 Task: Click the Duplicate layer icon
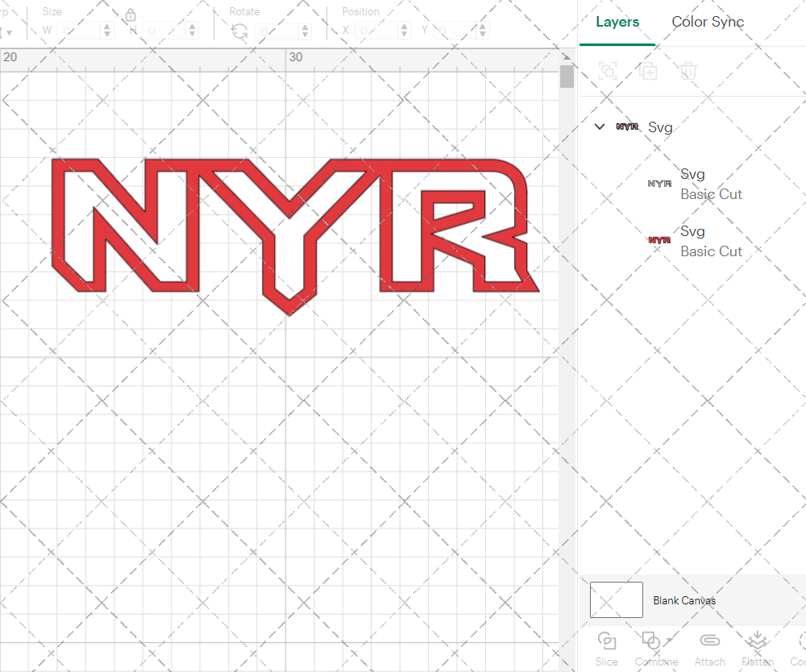pos(648,71)
